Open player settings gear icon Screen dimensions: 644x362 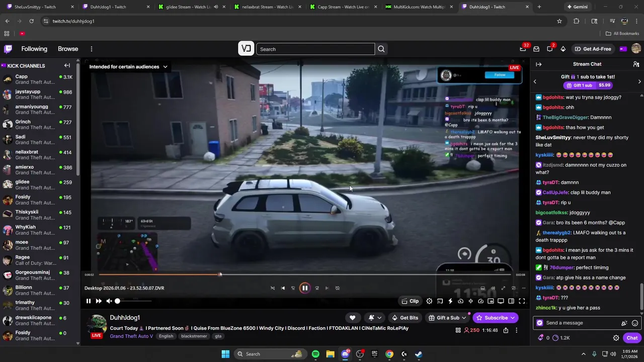(x=429, y=301)
